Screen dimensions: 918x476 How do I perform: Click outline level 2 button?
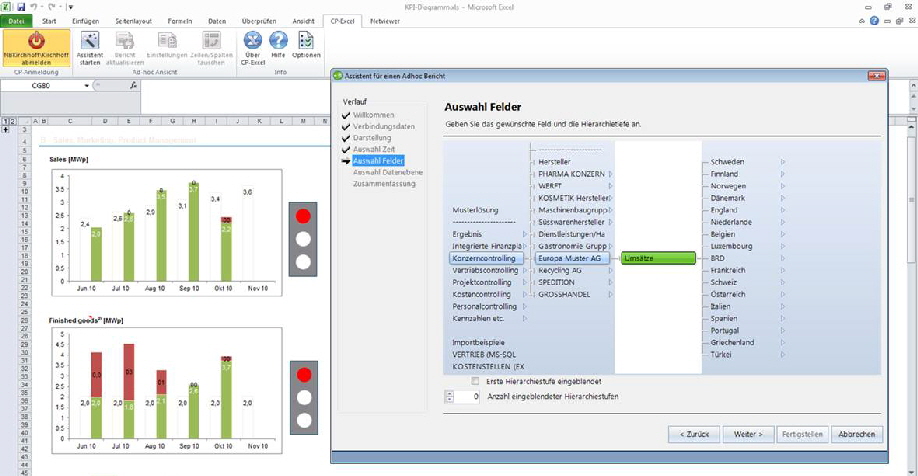(13, 121)
